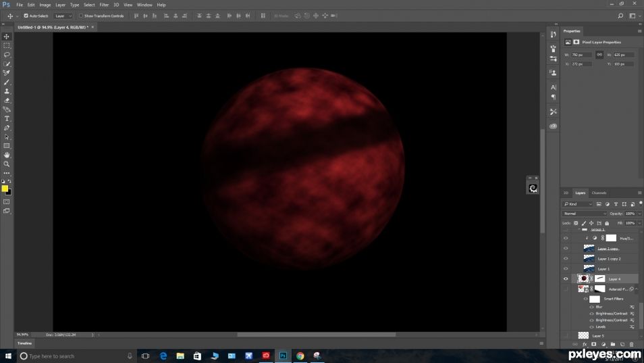The height and width of the screenshot is (363, 644).
Task: Select the Zoom tool
Action: (7, 164)
